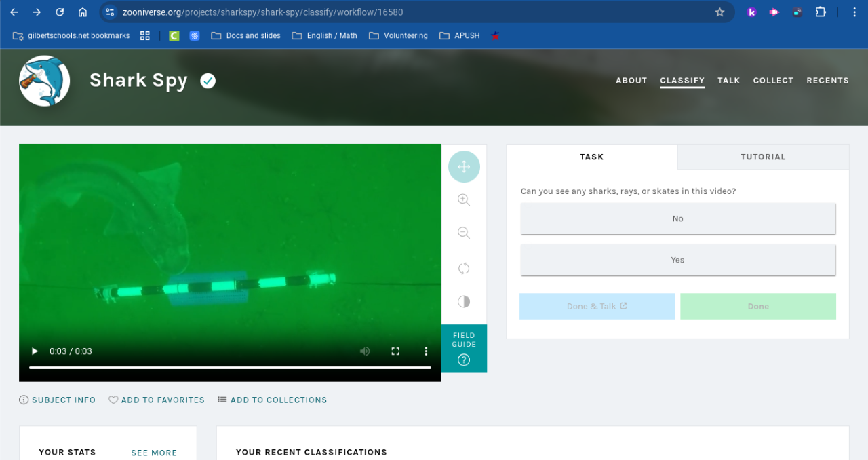The height and width of the screenshot is (460, 868).
Task: Open the green C bookmark
Action: [x=174, y=35]
